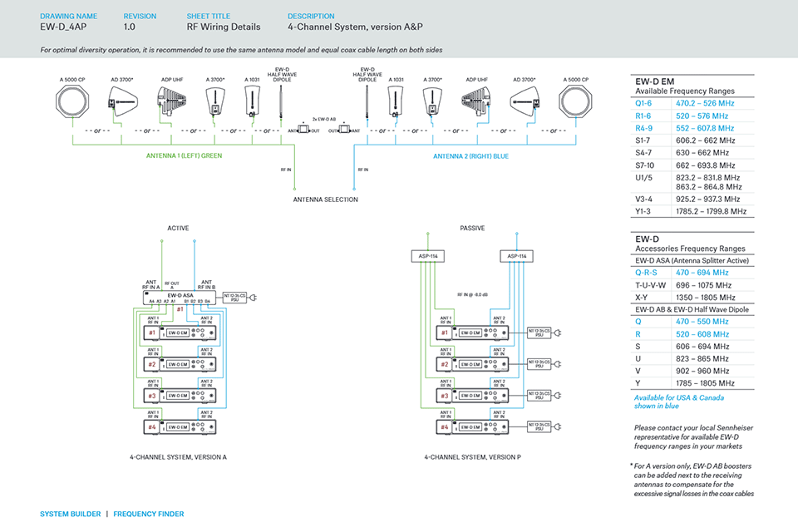This screenshot has width=798, height=532.
Task: Click the 'EW-D EM Available Frequency Ranges' heading
Action: pyautogui.click(x=684, y=86)
